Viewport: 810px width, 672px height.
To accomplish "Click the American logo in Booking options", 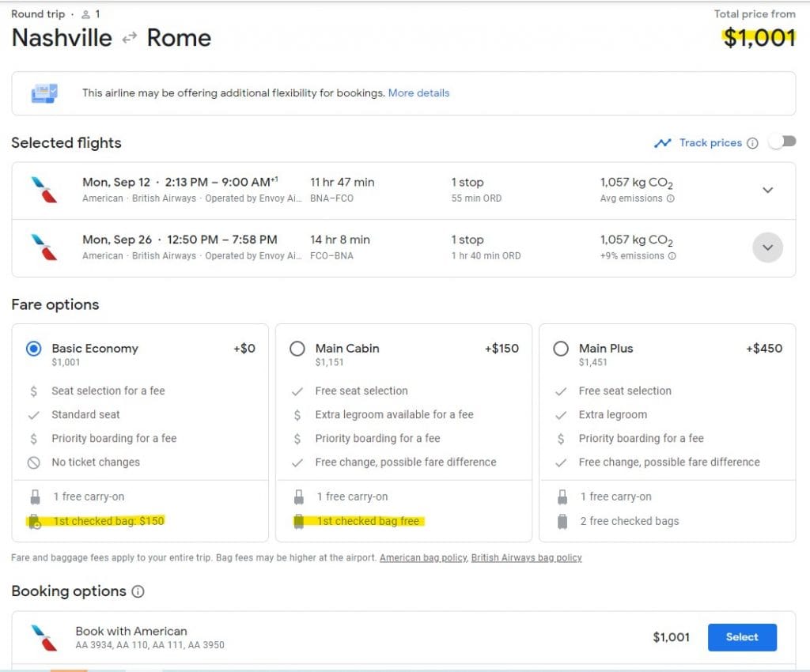I will (x=44, y=637).
